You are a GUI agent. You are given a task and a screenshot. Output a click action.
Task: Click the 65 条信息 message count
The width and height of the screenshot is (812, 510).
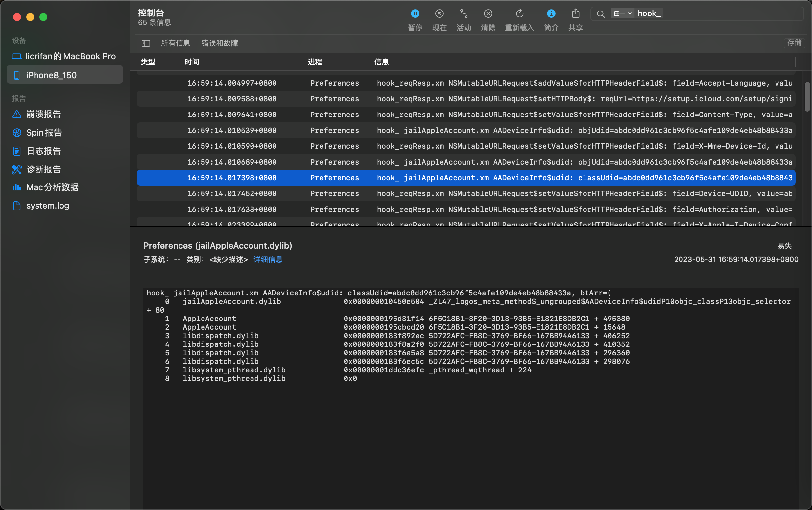155,23
